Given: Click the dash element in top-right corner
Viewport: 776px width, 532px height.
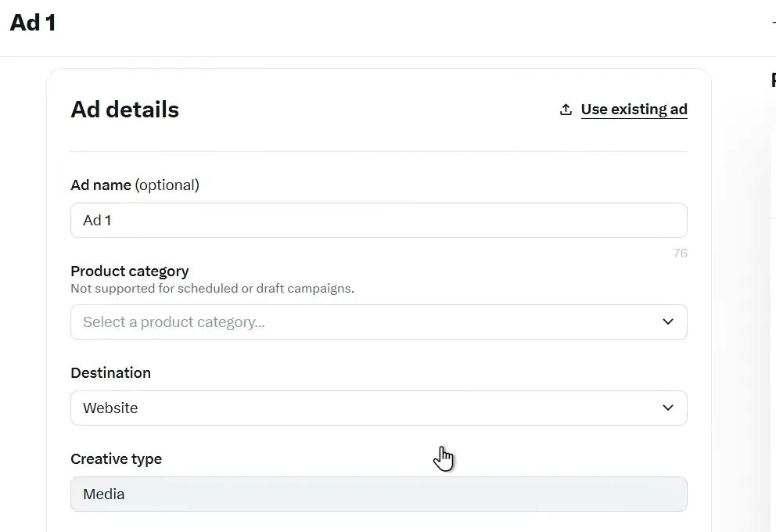Looking at the screenshot, I should (x=773, y=23).
